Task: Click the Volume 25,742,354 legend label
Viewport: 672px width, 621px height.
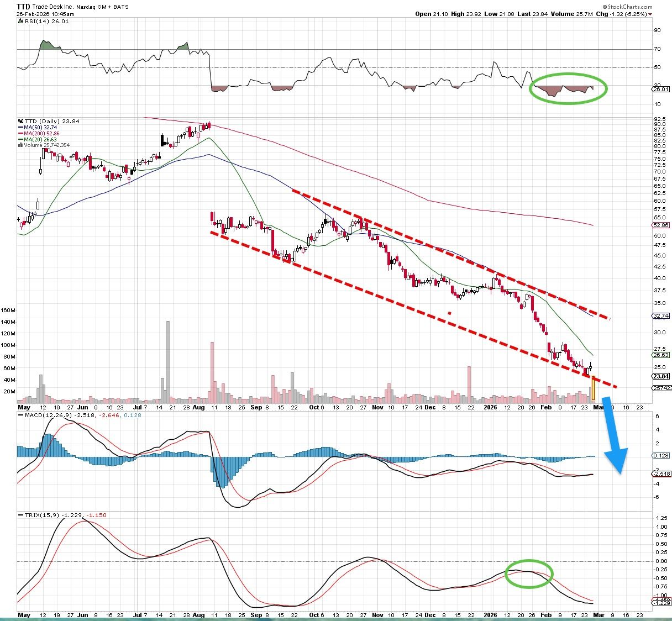Action: coord(48,145)
